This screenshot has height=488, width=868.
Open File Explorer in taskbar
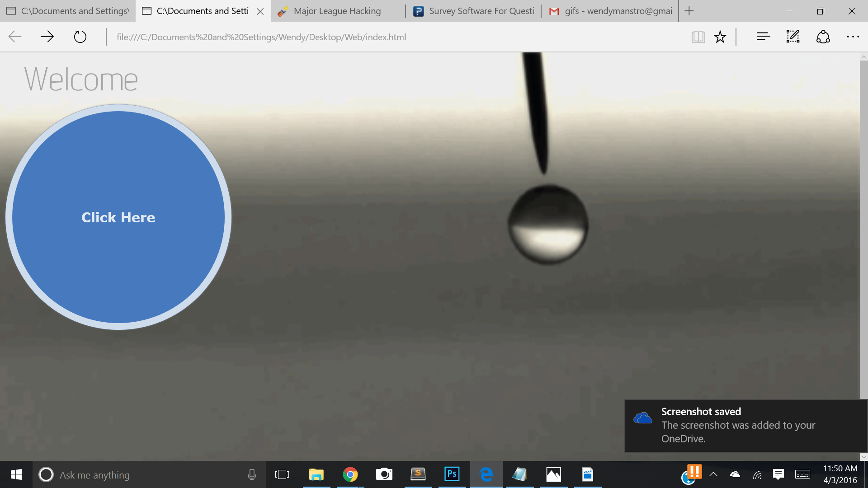(x=316, y=474)
